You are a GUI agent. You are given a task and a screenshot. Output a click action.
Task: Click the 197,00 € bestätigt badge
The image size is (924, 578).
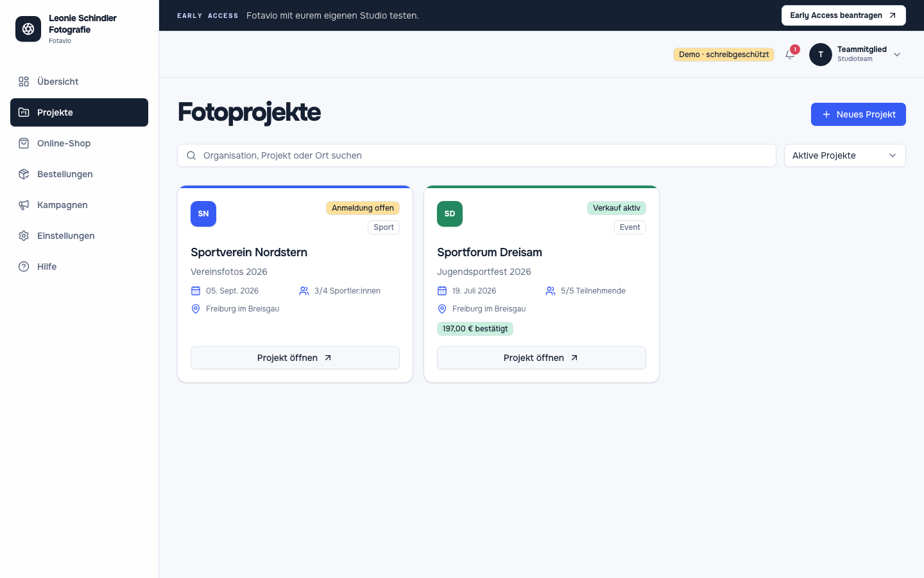pyautogui.click(x=475, y=329)
